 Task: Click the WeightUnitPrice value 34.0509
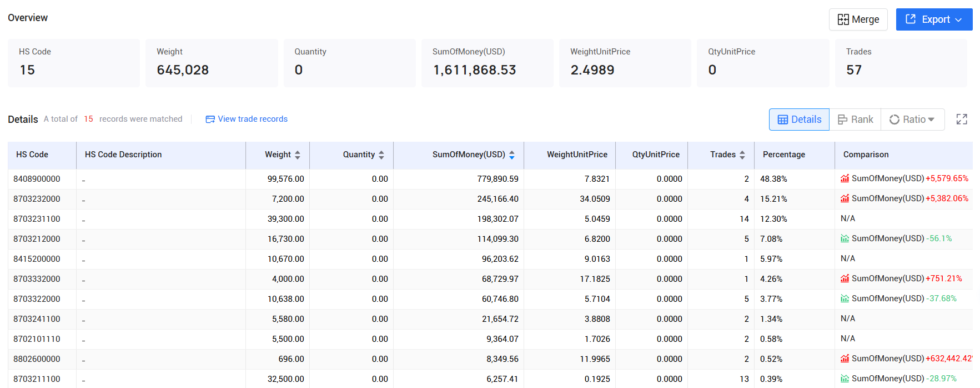(x=595, y=199)
